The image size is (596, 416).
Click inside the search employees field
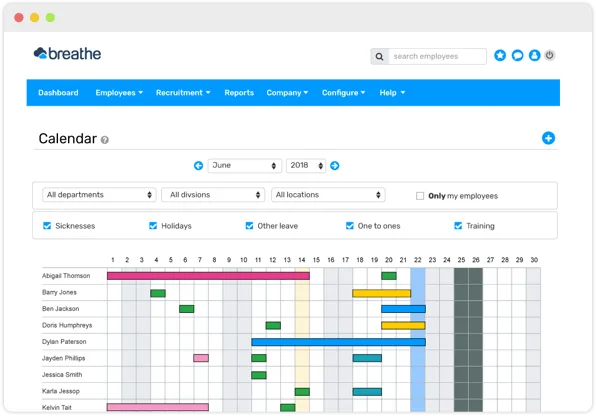coord(437,56)
